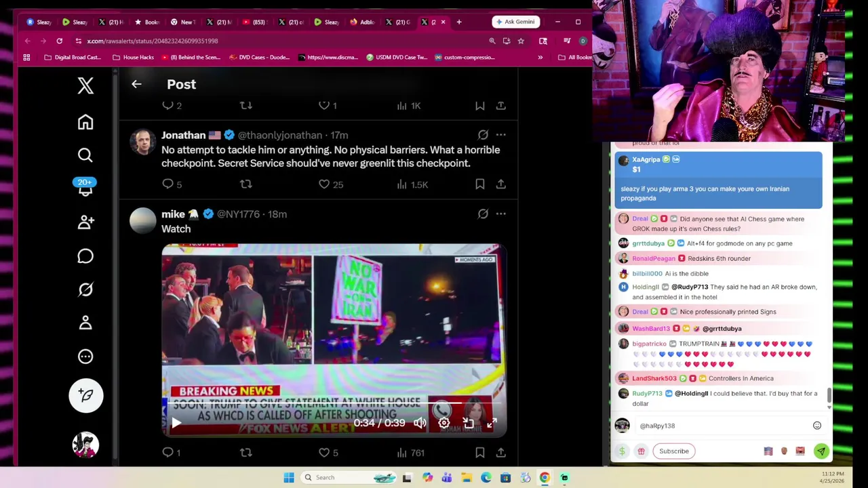
Task: View analytics showing 761 views
Action: (410, 452)
